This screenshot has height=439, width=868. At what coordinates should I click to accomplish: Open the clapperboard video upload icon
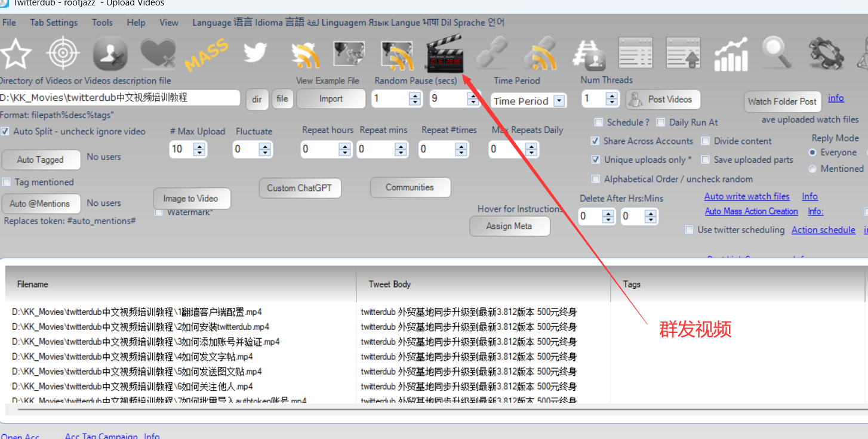click(444, 54)
